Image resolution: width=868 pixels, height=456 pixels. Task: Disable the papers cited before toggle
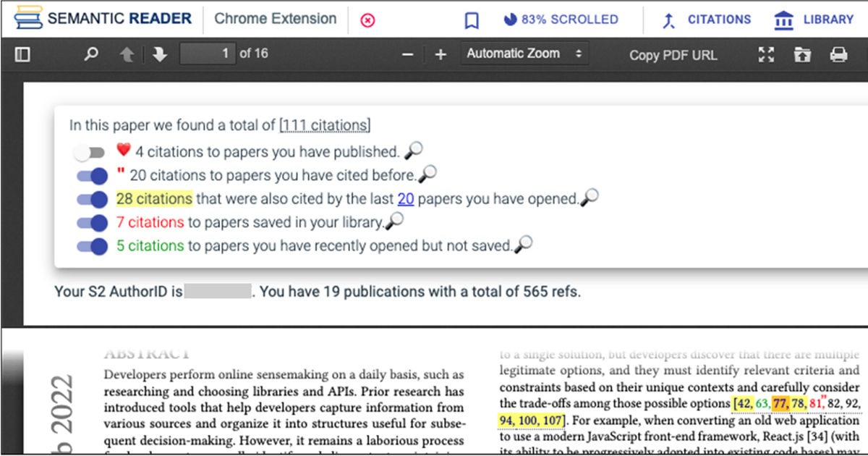click(92, 175)
